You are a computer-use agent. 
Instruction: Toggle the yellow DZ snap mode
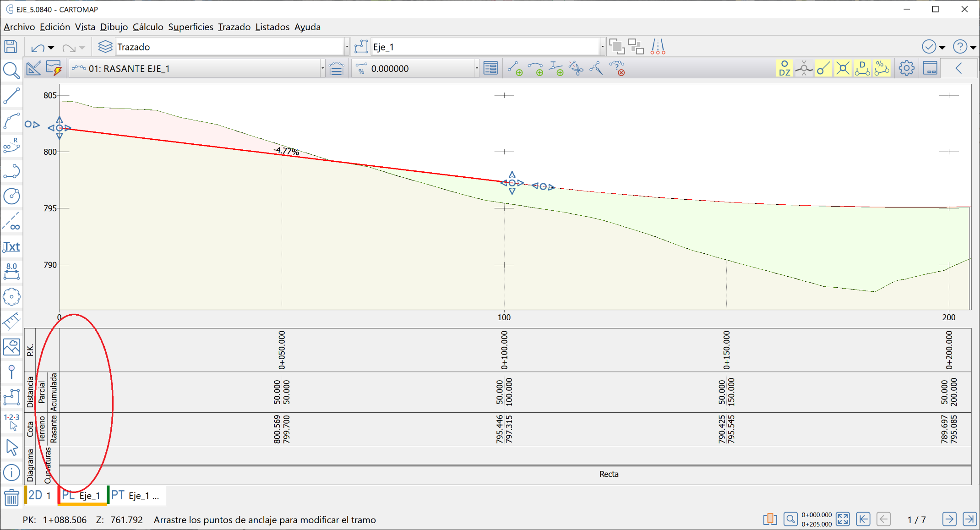pos(784,67)
